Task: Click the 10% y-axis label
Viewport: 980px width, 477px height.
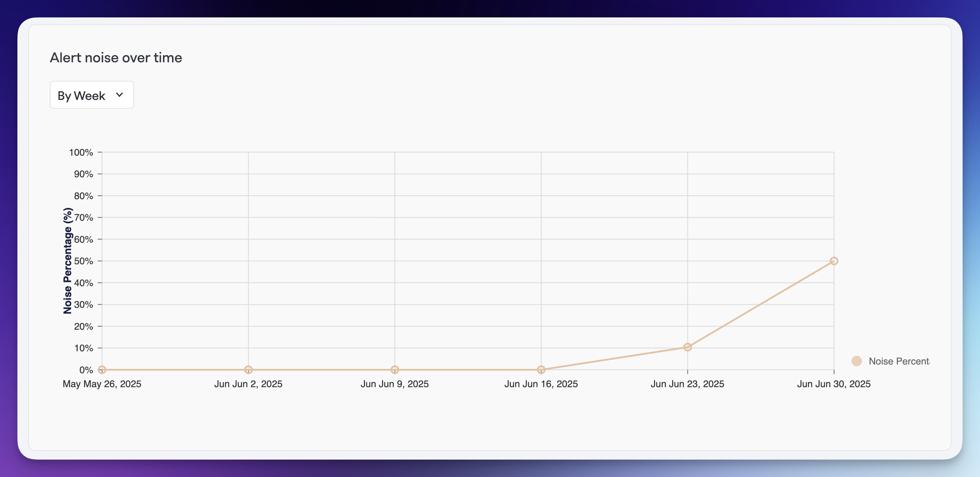Action: (84, 348)
